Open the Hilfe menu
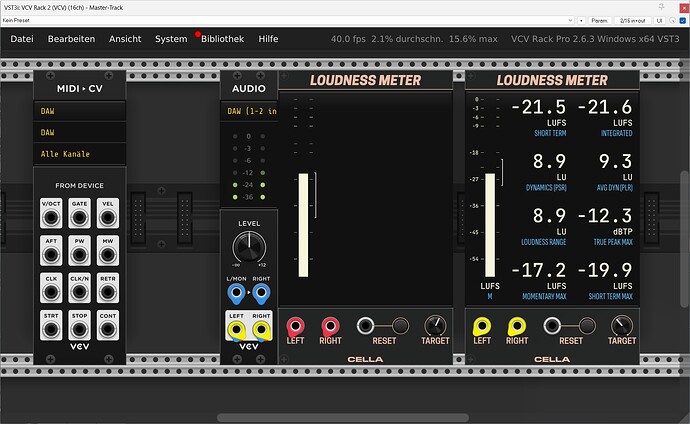The height and width of the screenshot is (424, 690). pyautogui.click(x=268, y=39)
